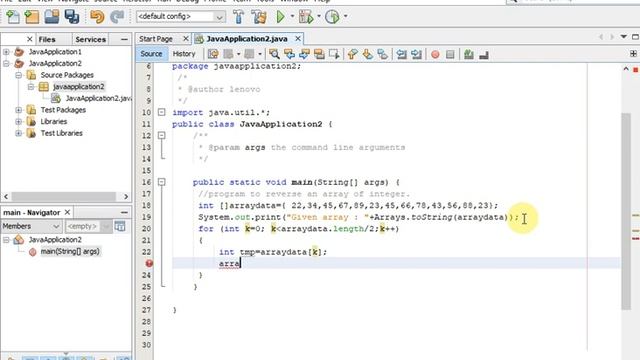Screen dimensions: 640x360
Task: Click the Clean and Build icon
Action: tap(259, 17)
